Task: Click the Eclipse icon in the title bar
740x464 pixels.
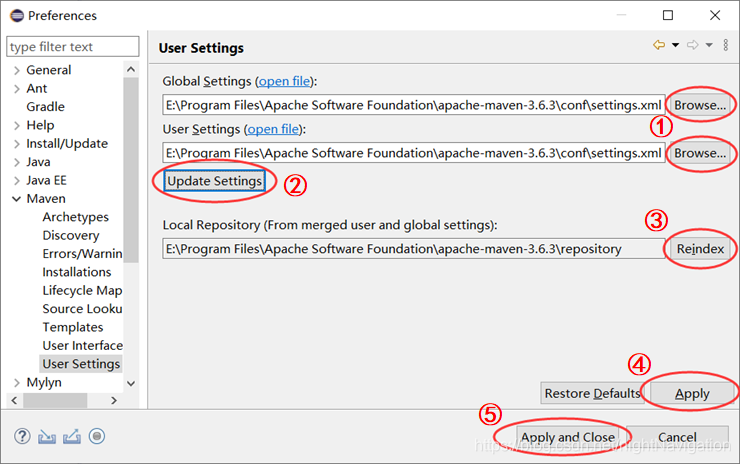Action: pos(17,16)
